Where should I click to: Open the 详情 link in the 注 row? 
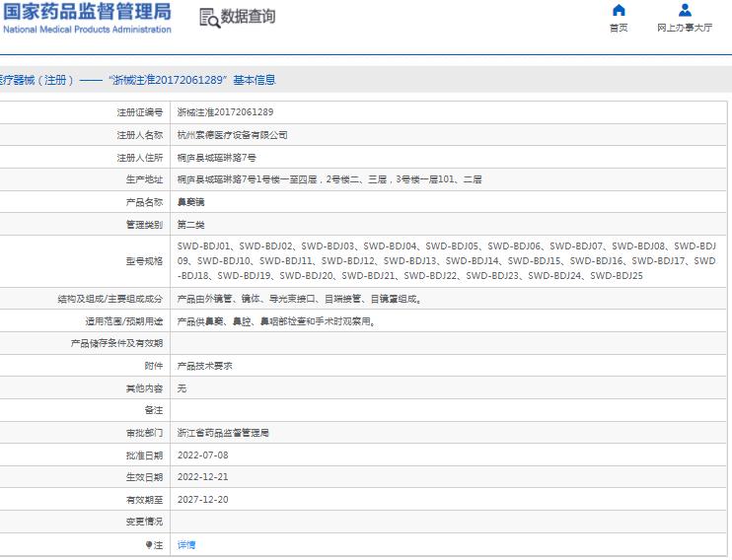186,544
